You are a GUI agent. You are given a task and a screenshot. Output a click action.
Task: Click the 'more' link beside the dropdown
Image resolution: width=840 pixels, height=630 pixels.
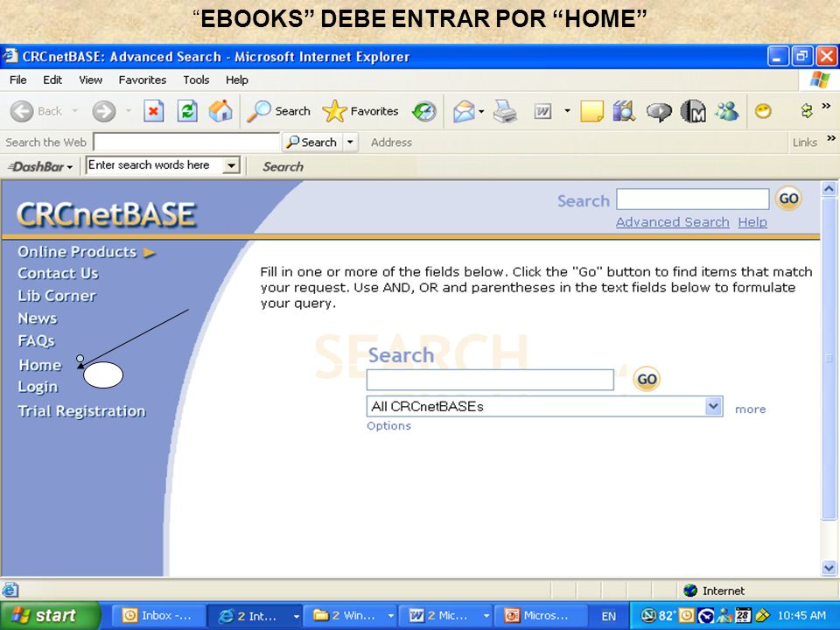pyautogui.click(x=750, y=409)
